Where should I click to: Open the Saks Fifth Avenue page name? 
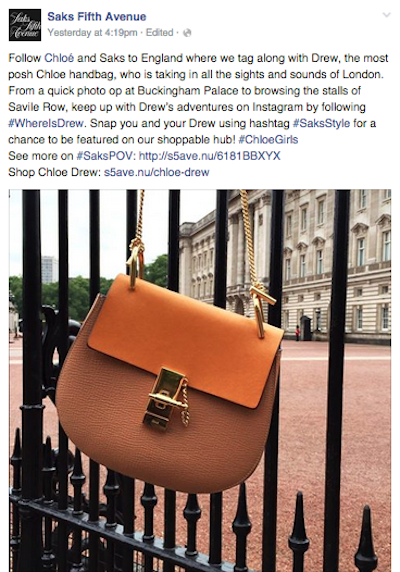(97, 16)
